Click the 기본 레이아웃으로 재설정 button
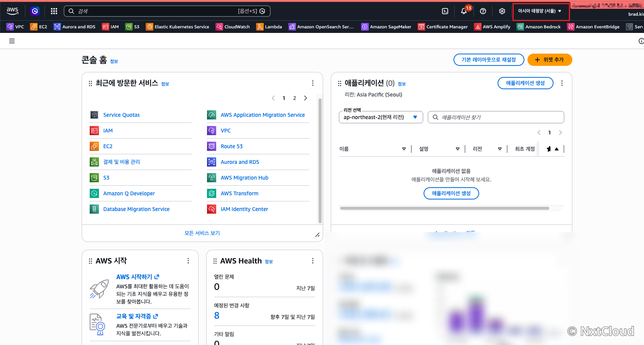 [x=489, y=60]
